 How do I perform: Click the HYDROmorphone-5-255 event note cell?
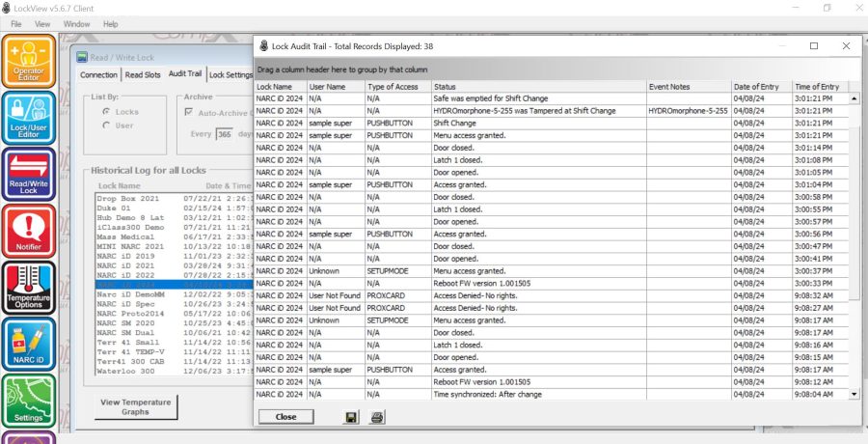[689, 111]
